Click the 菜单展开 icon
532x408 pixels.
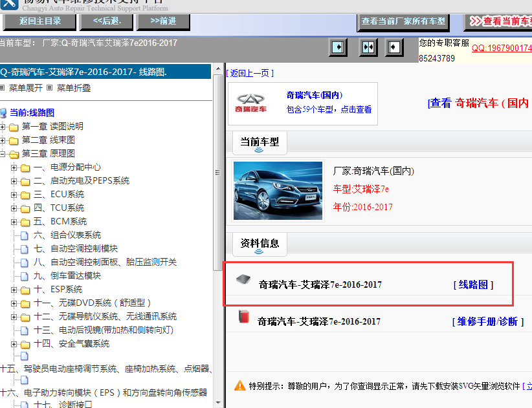[x=2, y=88]
